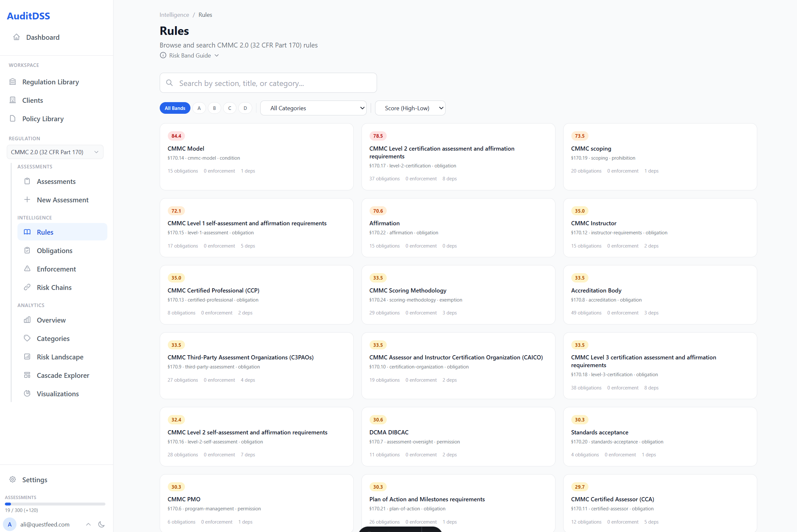Switch to the Overview analytics section

point(51,320)
